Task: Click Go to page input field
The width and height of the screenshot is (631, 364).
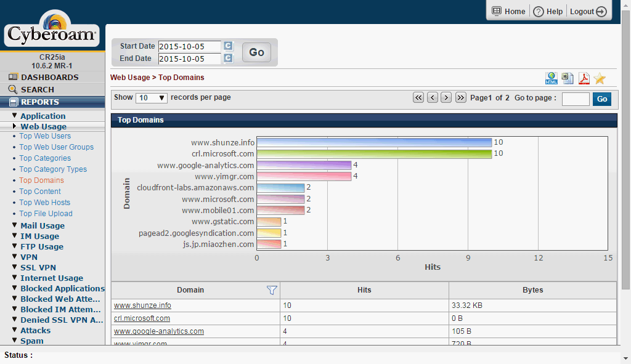Action: tap(576, 99)
